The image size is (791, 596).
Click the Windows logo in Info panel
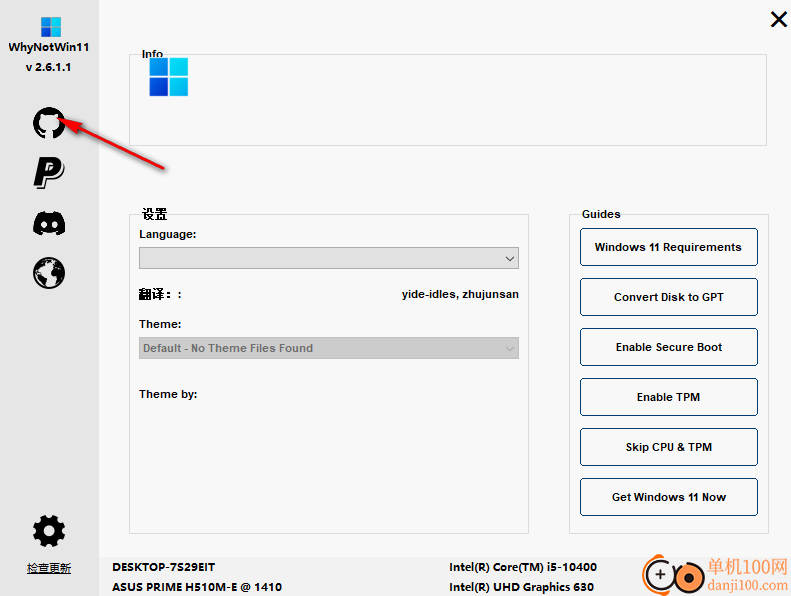[x=168, y=77]
